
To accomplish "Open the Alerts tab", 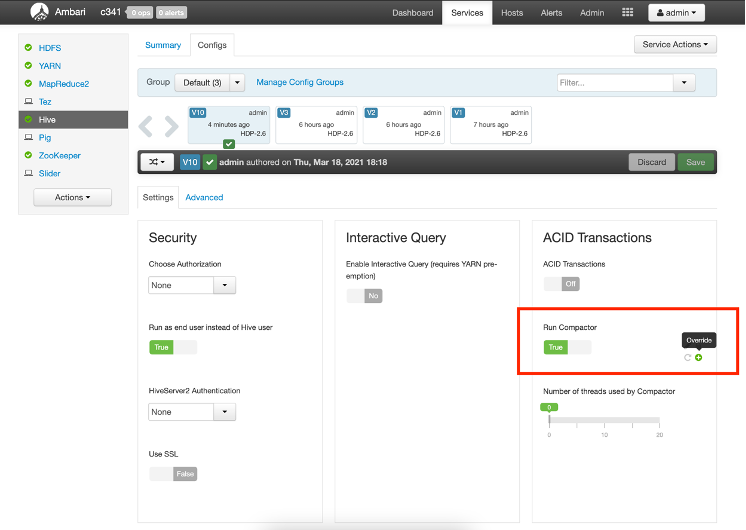I will (551, 13).
